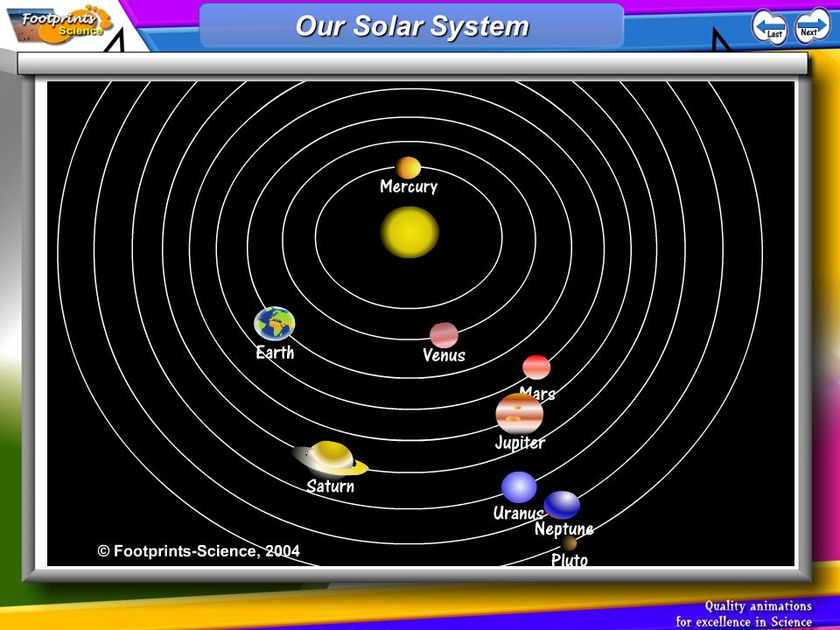Click the Saturn label text
Screen dimensions: 840x630
point(331,486)
